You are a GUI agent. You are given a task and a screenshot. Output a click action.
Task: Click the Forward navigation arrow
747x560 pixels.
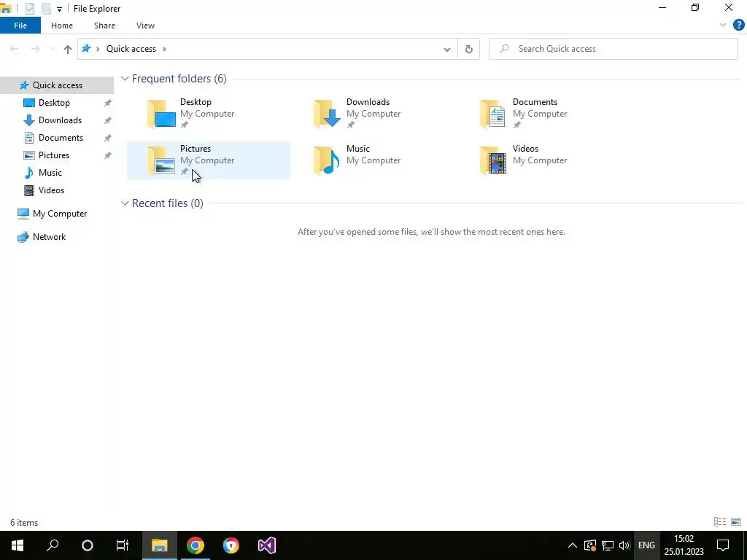click(x=35, y=49)
